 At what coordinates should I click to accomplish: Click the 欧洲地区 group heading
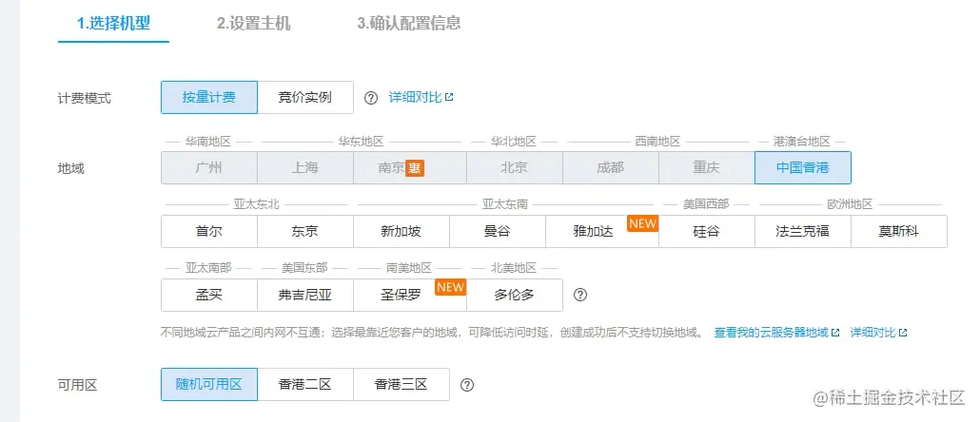pos(850,204)
